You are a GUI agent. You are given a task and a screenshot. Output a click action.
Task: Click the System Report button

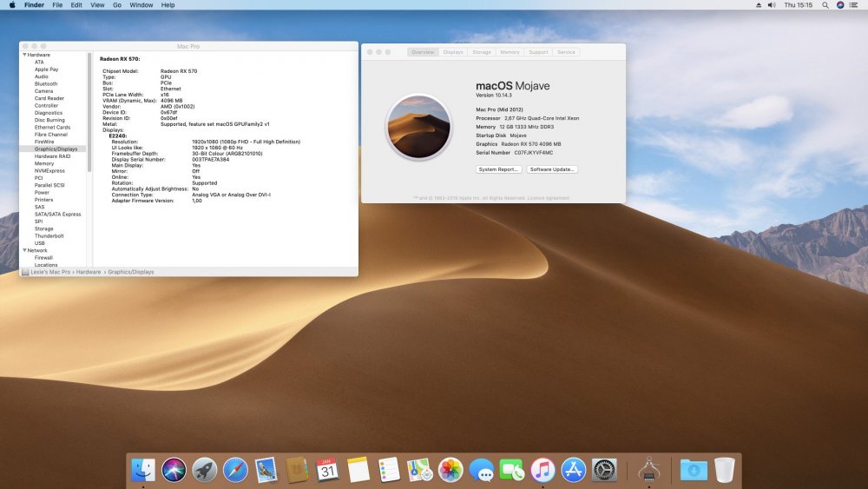point(498,169)
